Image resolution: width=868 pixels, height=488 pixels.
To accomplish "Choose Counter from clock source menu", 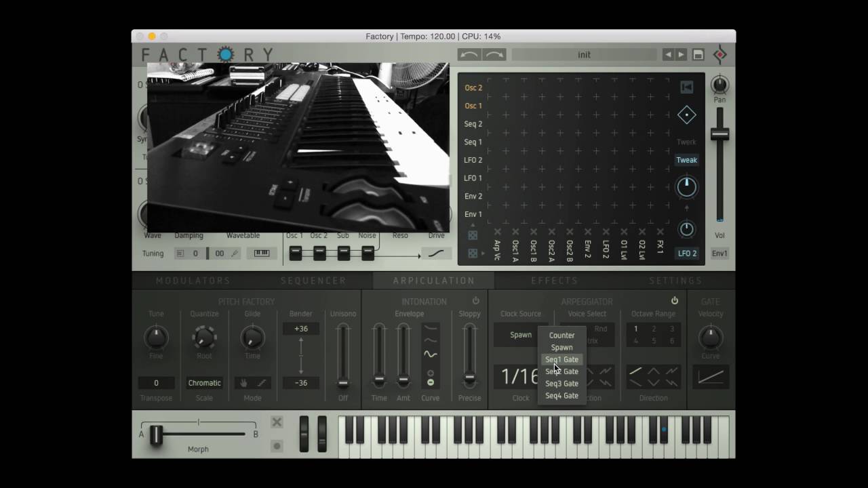I will coord(561,335).
